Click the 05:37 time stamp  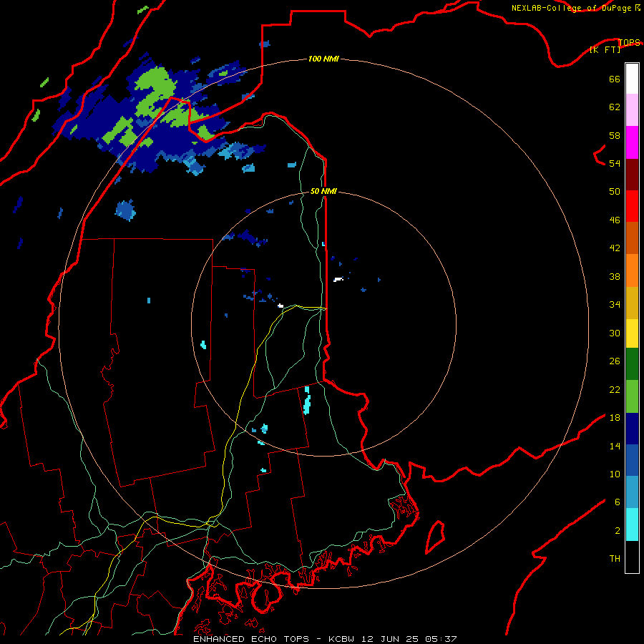coord(441,639)
